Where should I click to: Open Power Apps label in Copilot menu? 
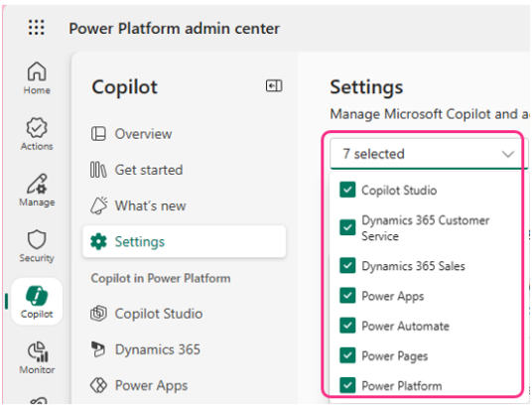click(151, 386)
